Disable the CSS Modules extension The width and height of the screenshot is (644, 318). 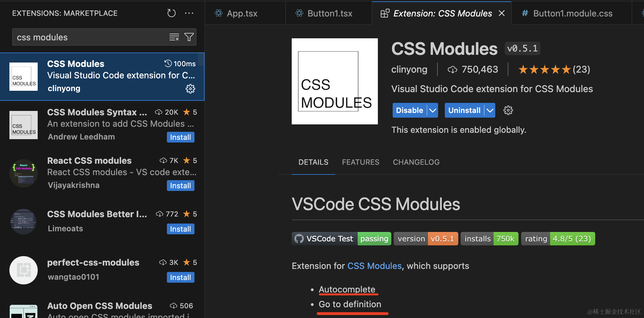point(409,110)
